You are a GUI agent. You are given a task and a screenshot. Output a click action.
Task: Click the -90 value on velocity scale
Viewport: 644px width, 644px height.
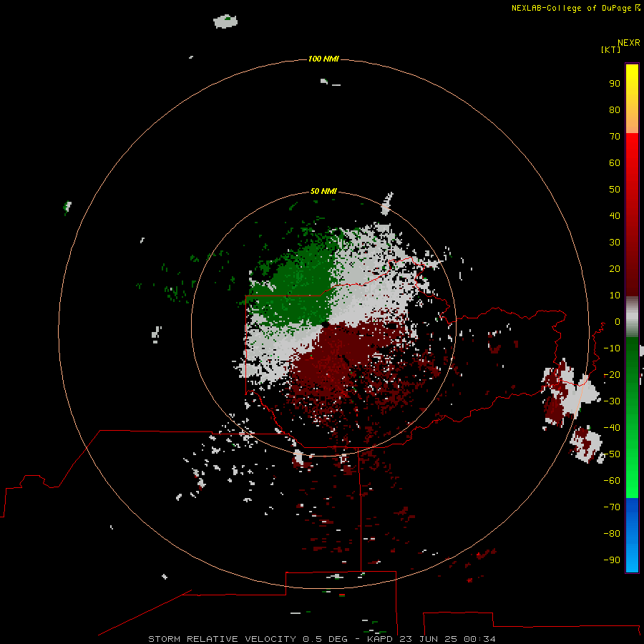pos(612,560)
